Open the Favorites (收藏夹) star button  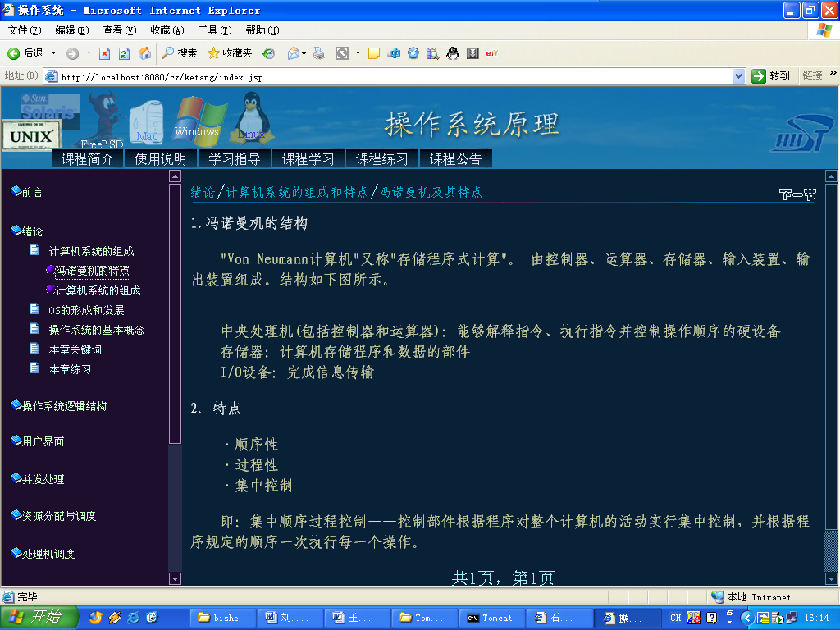230,53
